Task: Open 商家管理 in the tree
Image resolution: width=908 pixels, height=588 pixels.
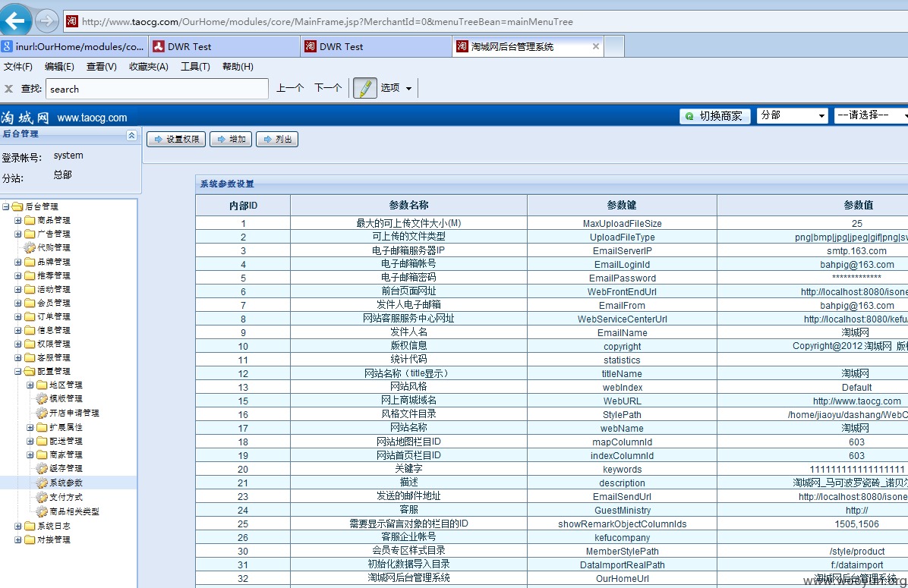Action: tap(66, 455)
